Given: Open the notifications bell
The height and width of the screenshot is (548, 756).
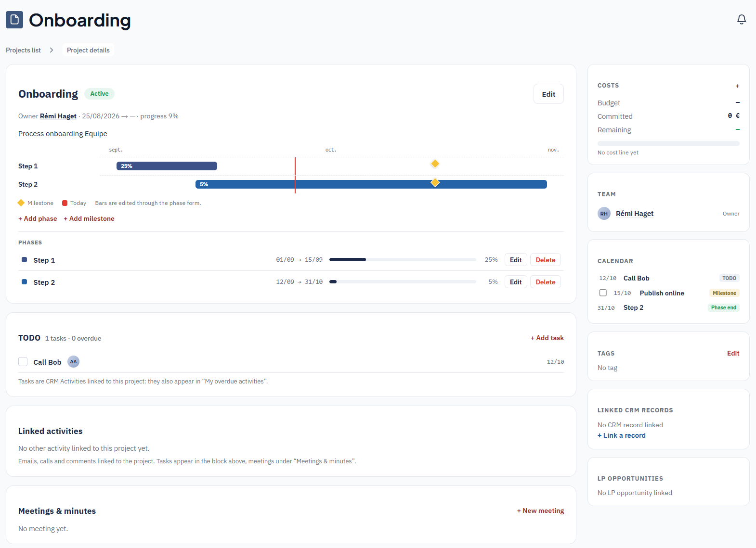Looking at the screenshot, I should (x=742, y=19).
